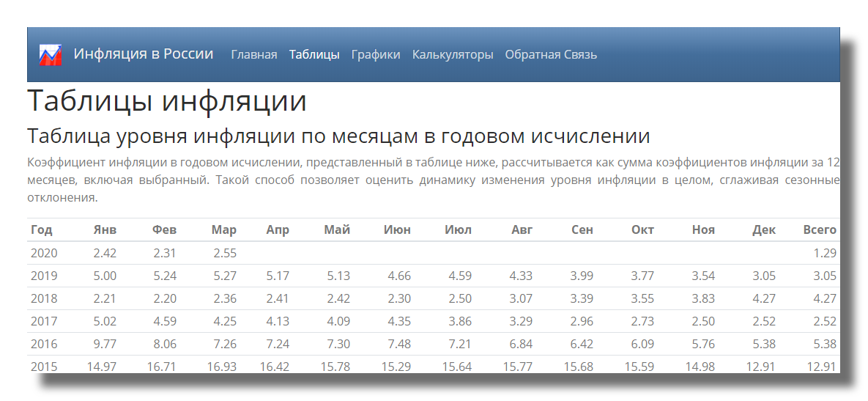Click the 3.83 November 2018 value
The image size is (868, 401).
point(703,298)
